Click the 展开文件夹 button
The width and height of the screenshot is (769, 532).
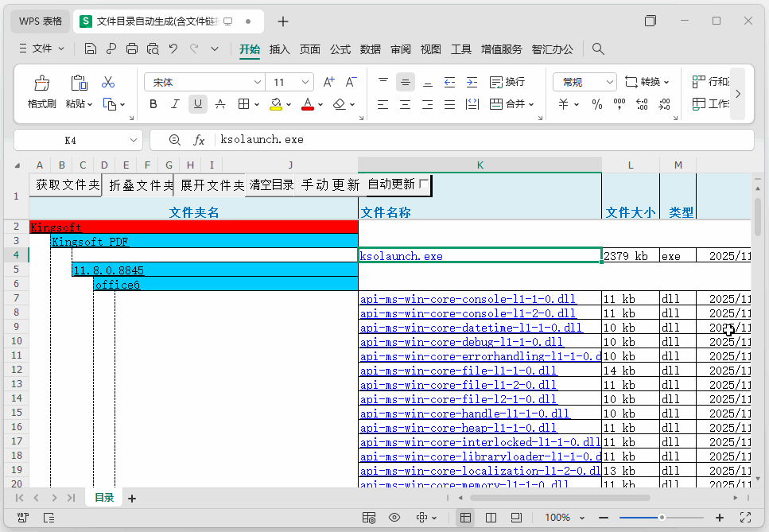click(210, 184)
